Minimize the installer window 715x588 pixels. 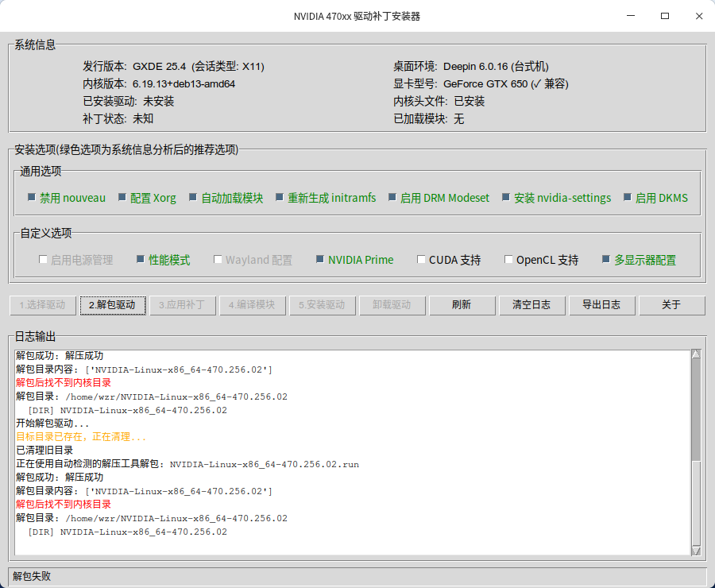click(x=631, y=16)
